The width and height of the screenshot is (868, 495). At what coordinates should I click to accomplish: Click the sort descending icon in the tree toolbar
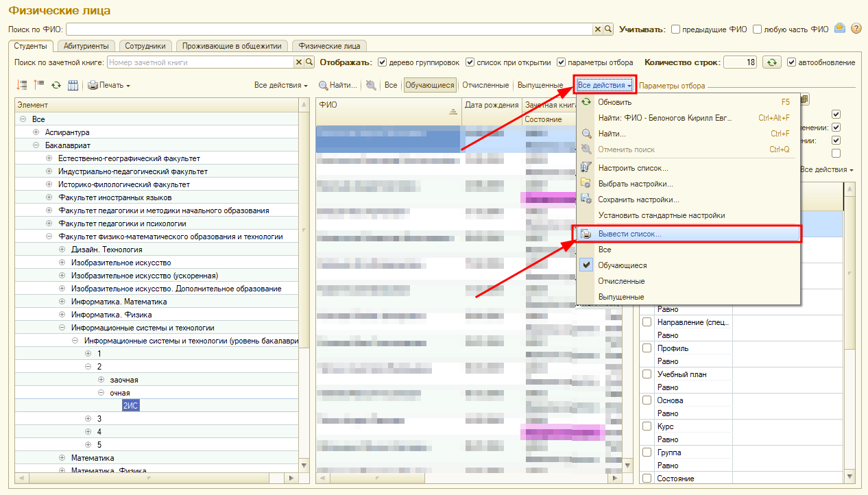[x=22, y=85]
